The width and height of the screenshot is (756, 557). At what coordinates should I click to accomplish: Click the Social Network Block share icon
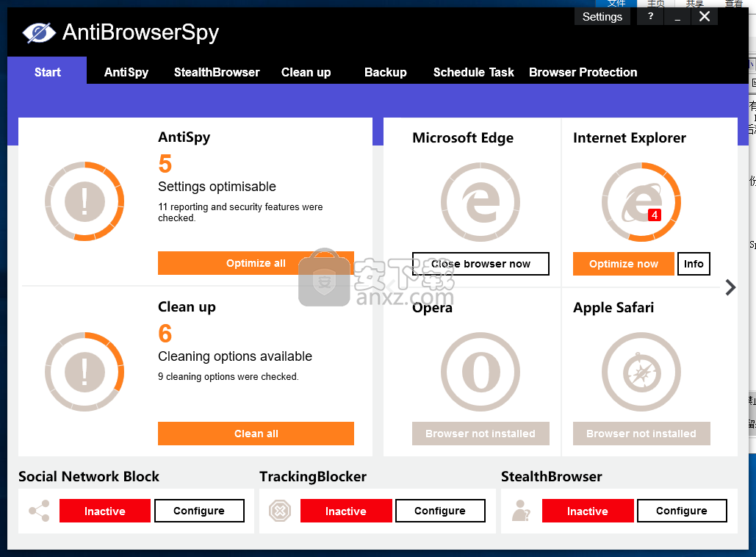click(x=39, y=511)
